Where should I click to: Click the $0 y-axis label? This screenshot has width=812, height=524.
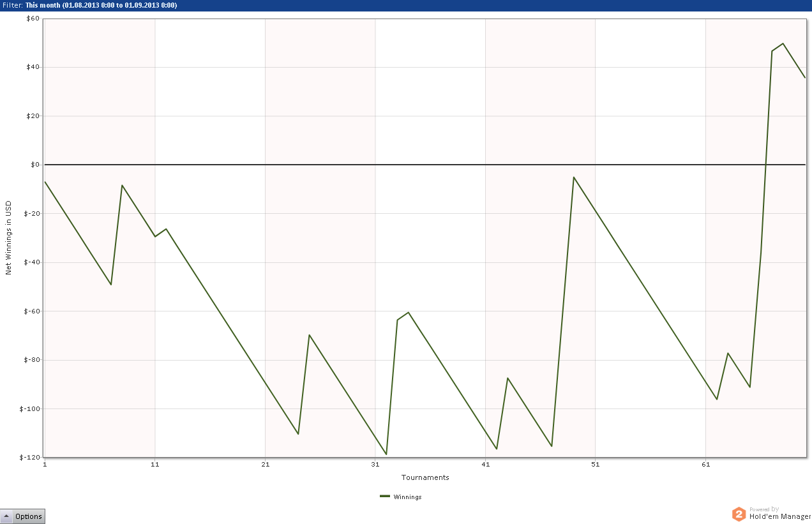(x=36, y=165)
